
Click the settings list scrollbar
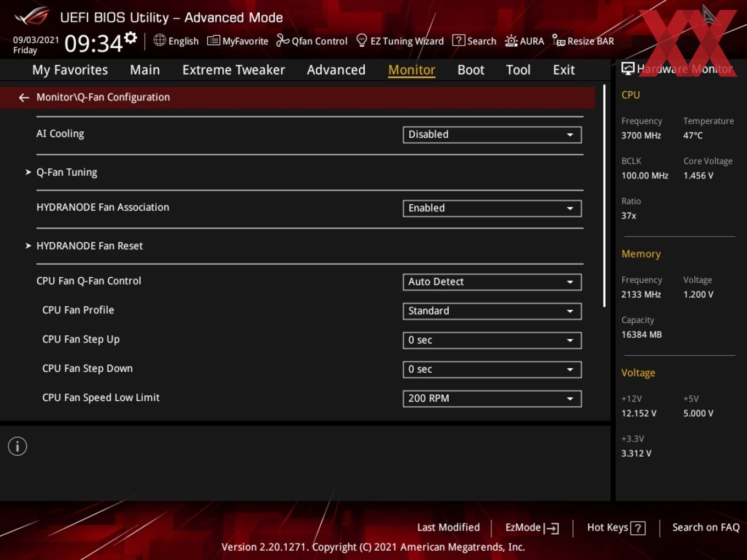tap(604, 195)
